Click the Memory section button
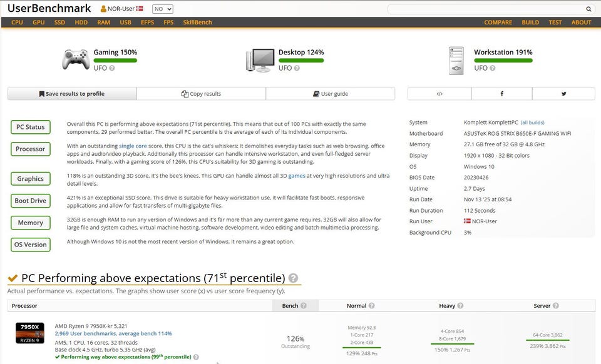Screen dimensions: 601x364 pyautogui.click(x=30, y=223)
